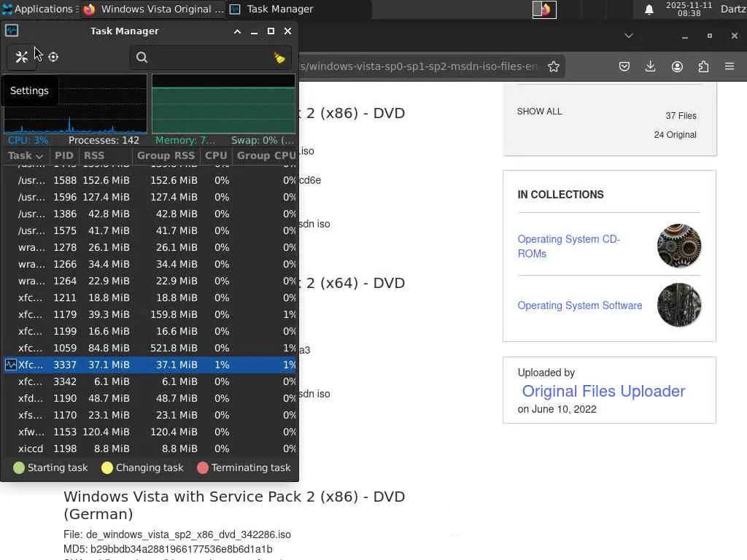Bookmark page with the star icon
This screenshot has height=560, width=747.
pyautogui.click(x=553, y=66)
